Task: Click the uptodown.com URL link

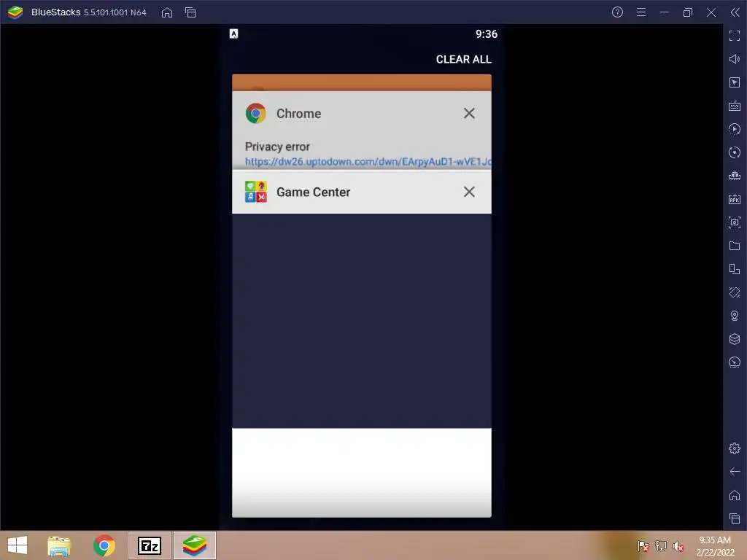Action: click(368, 162)
